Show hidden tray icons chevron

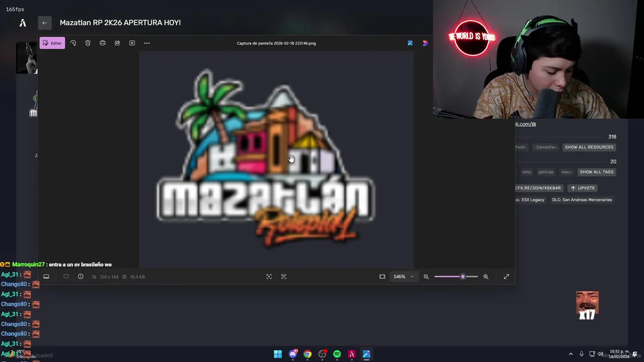571,354
